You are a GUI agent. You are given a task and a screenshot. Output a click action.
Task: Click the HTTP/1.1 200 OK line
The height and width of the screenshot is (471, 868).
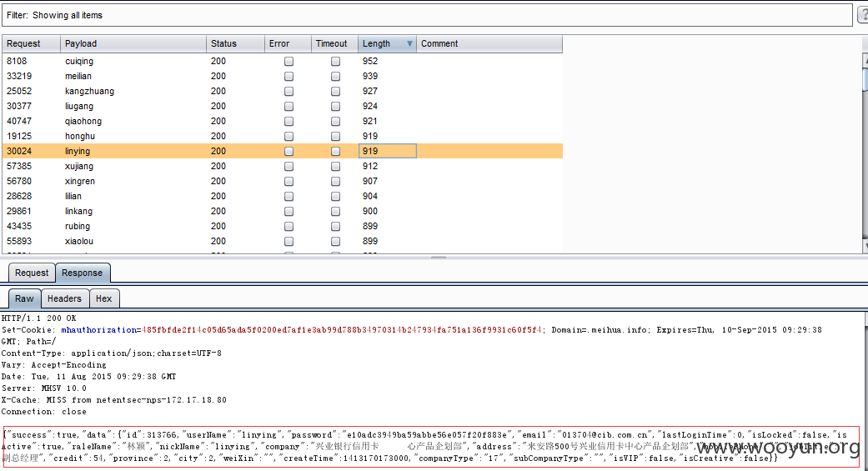38,318
